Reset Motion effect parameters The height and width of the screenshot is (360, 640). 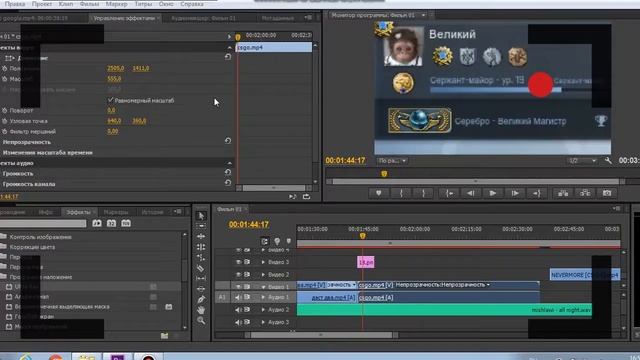coord(228,57)
